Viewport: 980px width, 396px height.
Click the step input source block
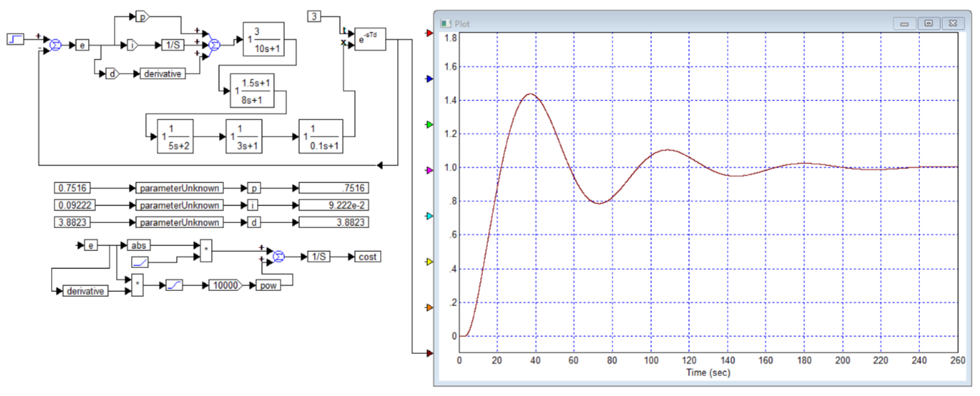[15, 39]
